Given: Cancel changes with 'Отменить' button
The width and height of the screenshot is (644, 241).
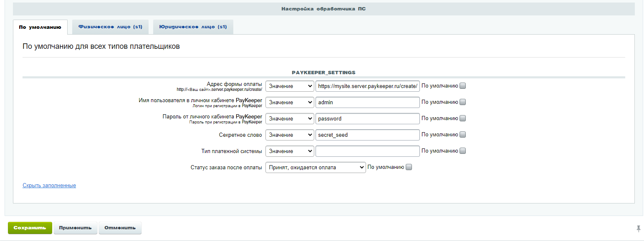Looking at the screenshot, I should click(120, 228).
